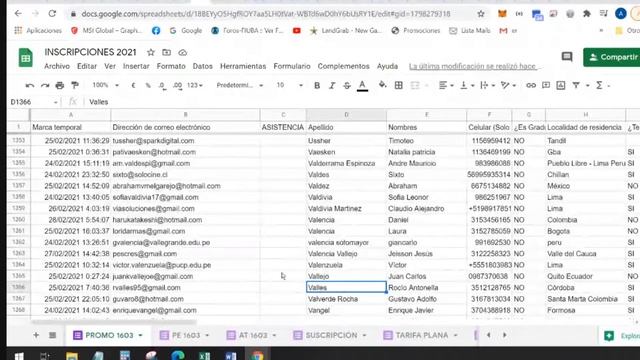Open the font size 10 dropdown

click(x=289, y=85)
